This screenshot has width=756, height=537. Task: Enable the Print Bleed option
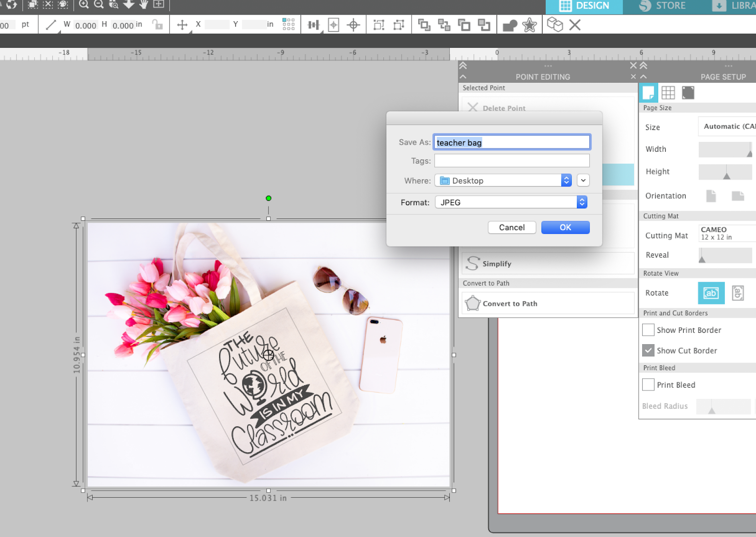coord(648,385)
